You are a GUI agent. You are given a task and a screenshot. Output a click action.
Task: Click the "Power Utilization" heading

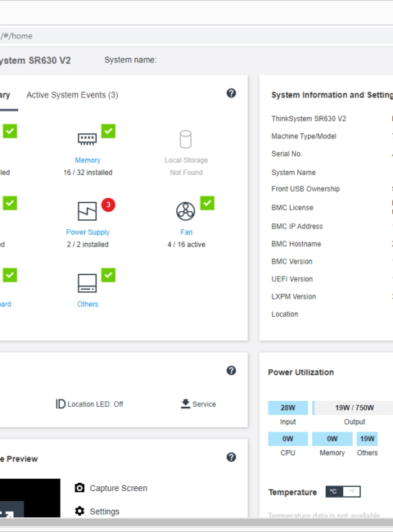click(x=301, y=372)
